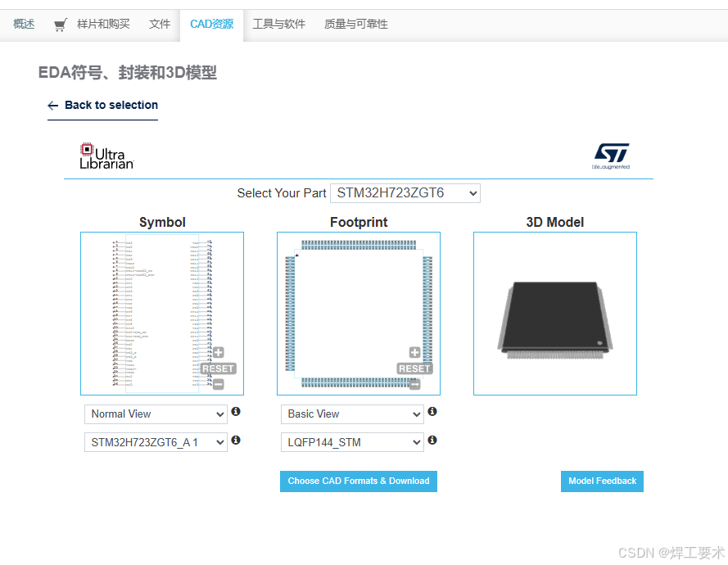Open the 工具与软件 tab
The width and height of the screenshot is (728, 565).
click(x=279, y=24)
